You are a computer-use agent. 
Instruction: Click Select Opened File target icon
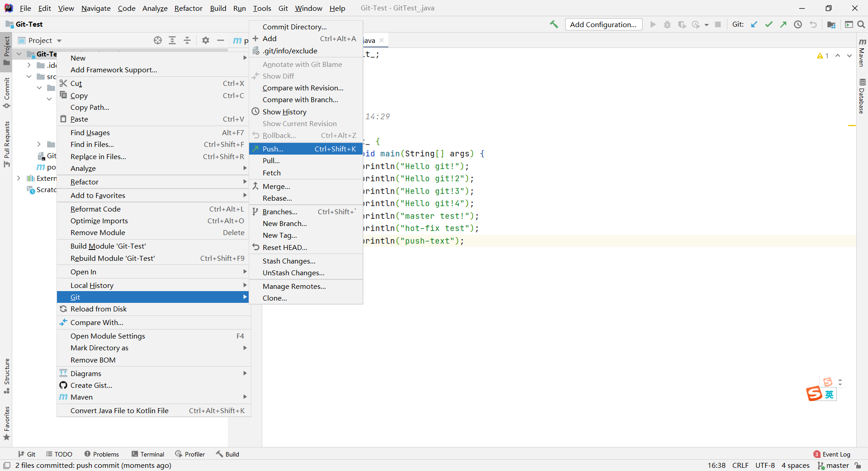157,40
